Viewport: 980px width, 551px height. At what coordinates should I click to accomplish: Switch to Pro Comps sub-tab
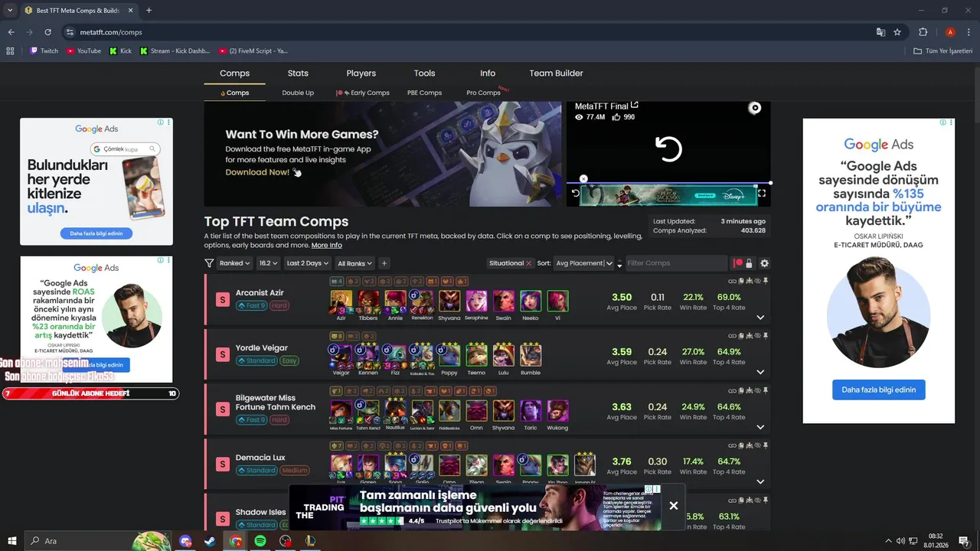pos(483,93)
